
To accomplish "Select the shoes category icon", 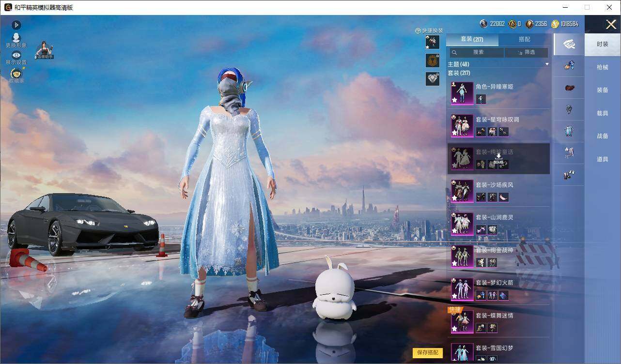I will point(569,175).
